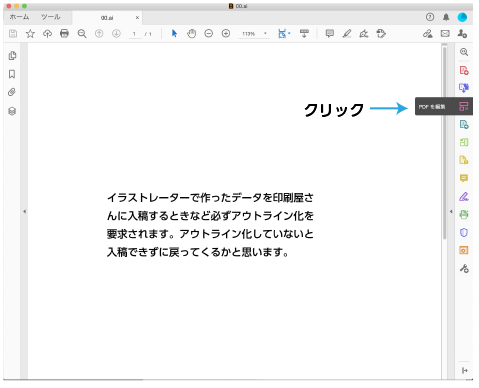
Task: Open the yellow comment tool in the right pane
Action: click(464, 178)
